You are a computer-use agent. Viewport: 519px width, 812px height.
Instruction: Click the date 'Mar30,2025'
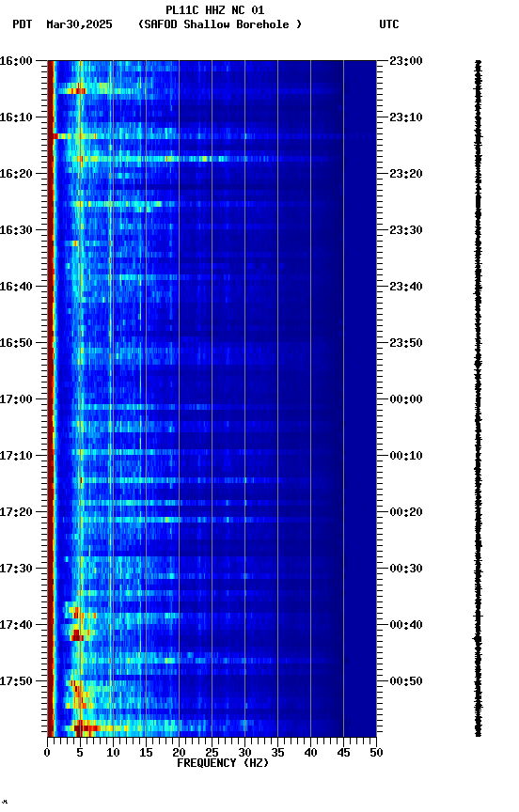(79, 24)
